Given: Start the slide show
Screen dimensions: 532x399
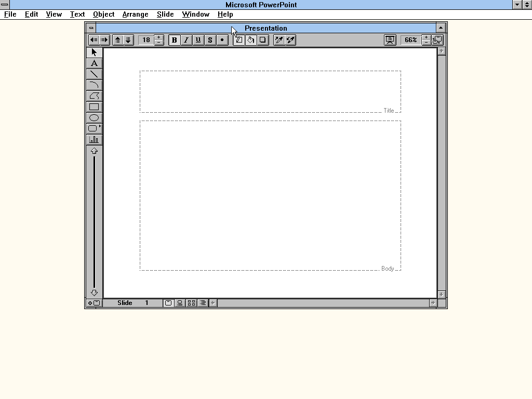Looking at the screenshot, I should 390,40.
